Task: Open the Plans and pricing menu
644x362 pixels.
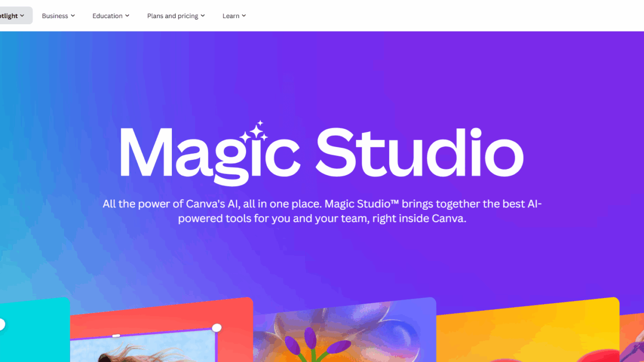Action: [176, 15]
